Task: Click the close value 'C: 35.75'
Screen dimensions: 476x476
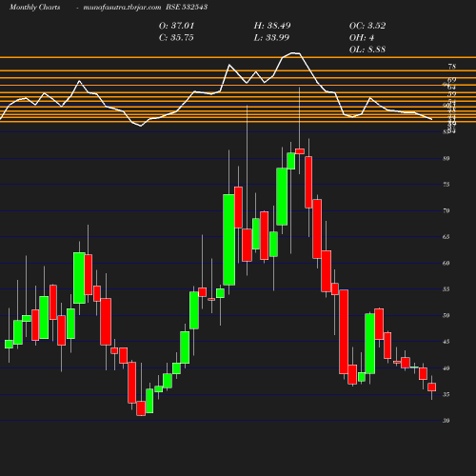Action: click(176, 37)
